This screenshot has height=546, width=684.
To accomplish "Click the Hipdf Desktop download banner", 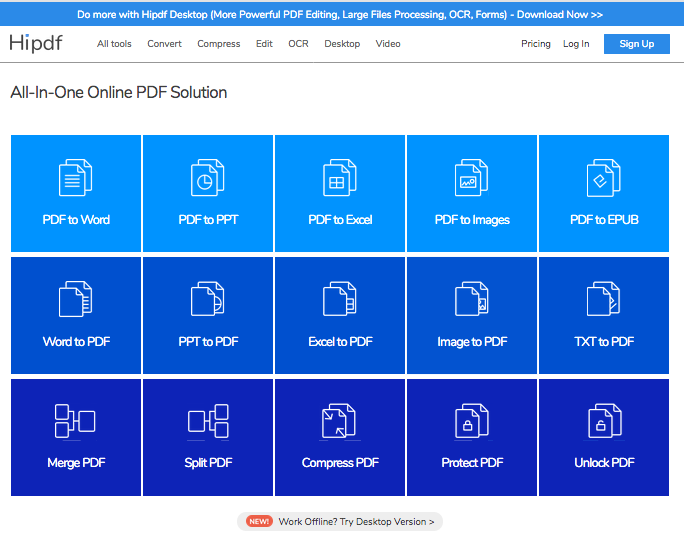I will (x=340, y=14).
